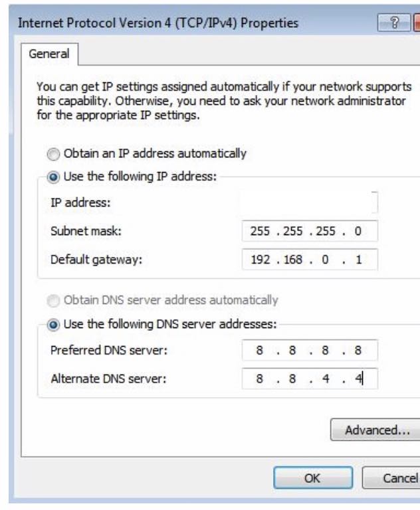The height and width of the screenshot is (510, 420).
Task: Select the General tab
Action: tap(50, 54)
